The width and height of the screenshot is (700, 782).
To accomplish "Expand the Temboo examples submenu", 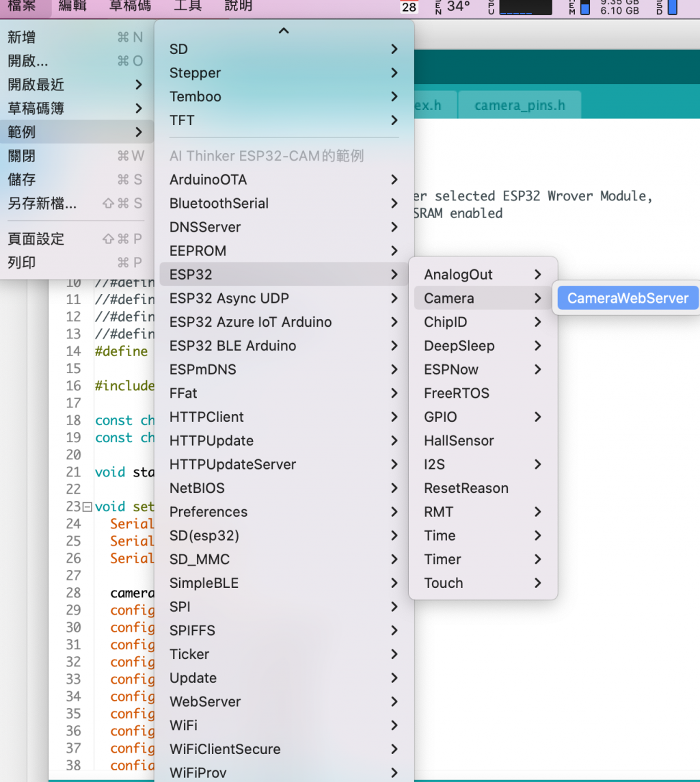I will point(284,96).
